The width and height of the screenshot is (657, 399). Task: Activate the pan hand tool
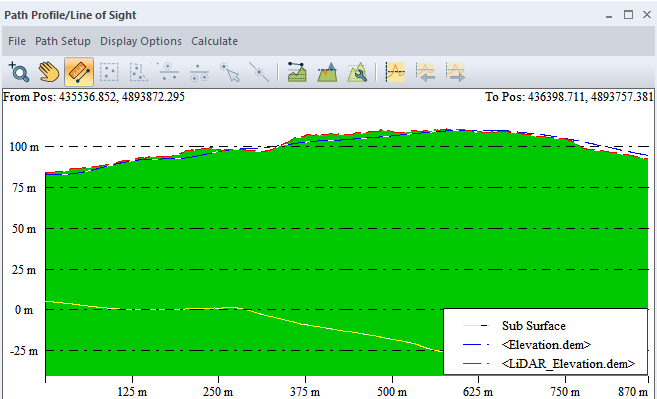49,72
